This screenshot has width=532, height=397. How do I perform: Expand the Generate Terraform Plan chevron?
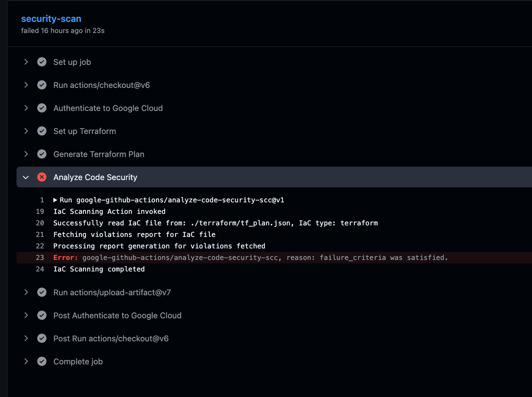click(x=26, y=154)
